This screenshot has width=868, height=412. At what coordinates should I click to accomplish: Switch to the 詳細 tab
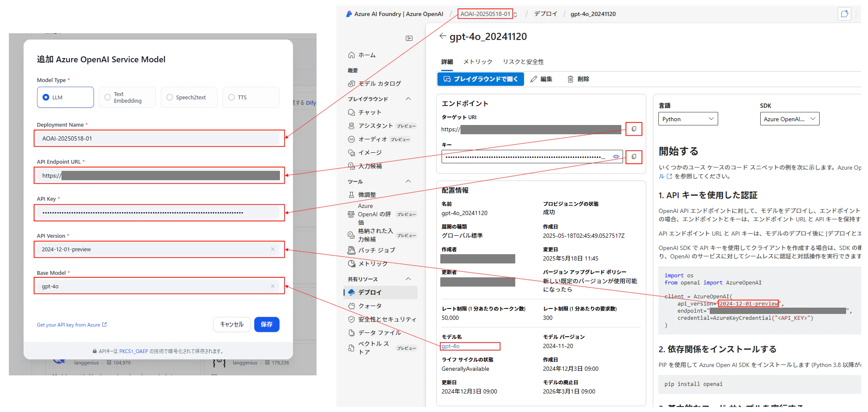pos(447,62)
